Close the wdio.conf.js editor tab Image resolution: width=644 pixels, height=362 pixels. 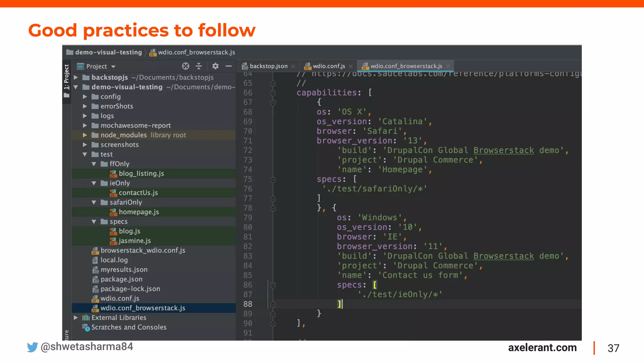pos(351,66)
